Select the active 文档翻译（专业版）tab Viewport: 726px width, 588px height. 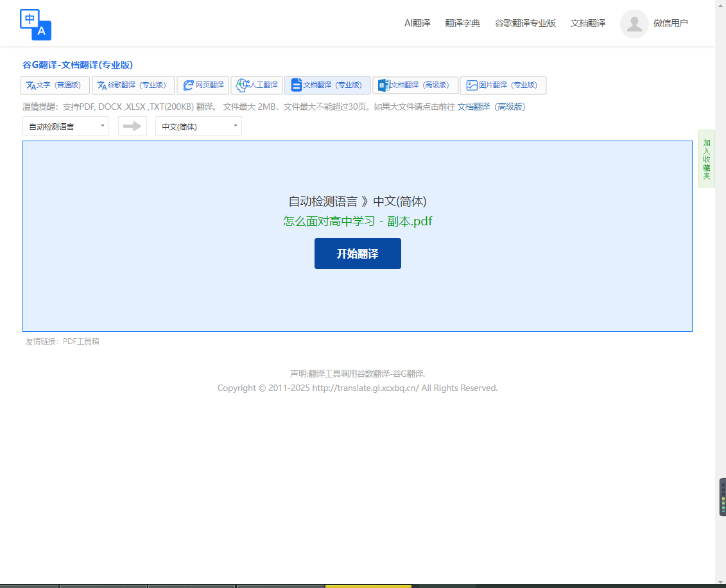[327, 85]
